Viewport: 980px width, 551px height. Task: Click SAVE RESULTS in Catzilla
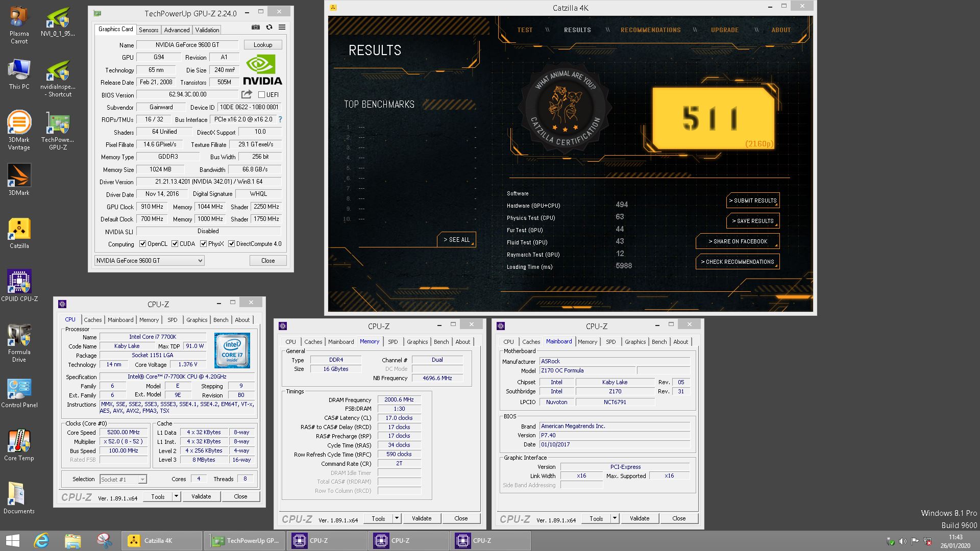point(753,221)
